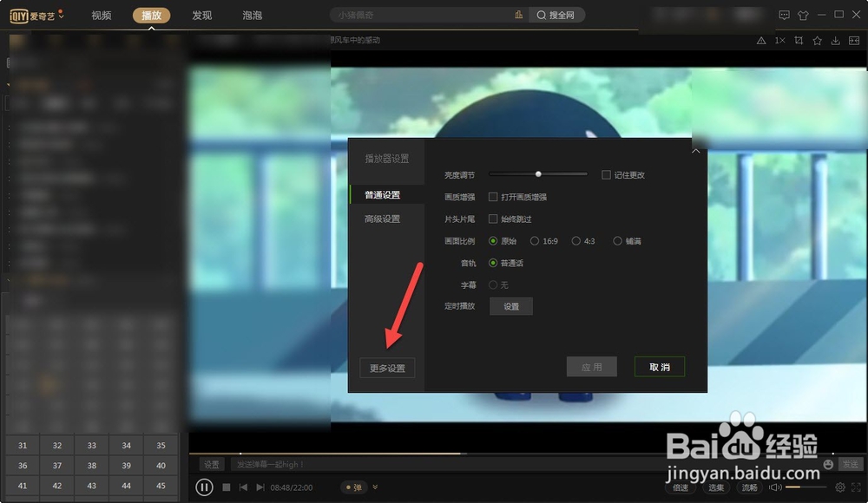This screenshot has height=503, width=868.
Task: Switch to mini-window mode icon
Action: coord(854,41)
